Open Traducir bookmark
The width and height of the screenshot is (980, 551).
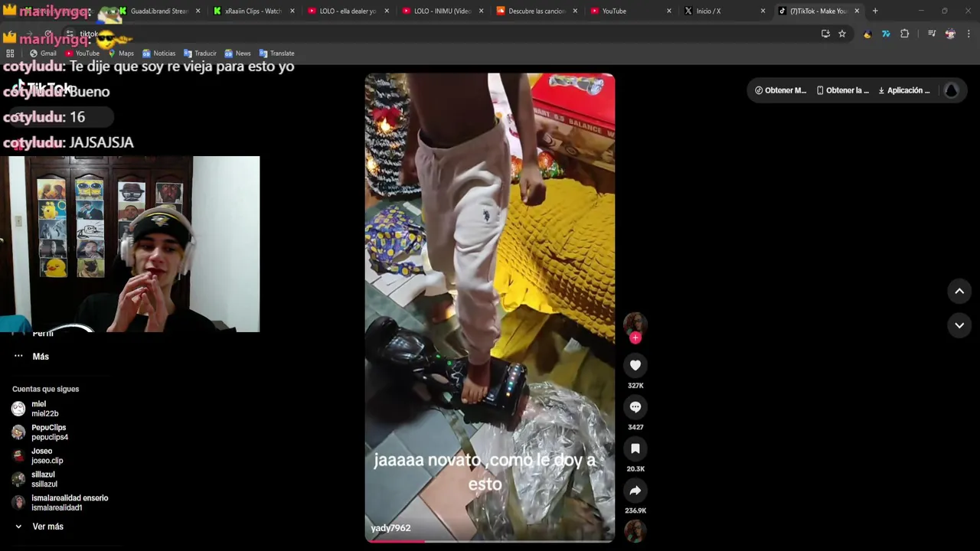click(x=200, y=54)
